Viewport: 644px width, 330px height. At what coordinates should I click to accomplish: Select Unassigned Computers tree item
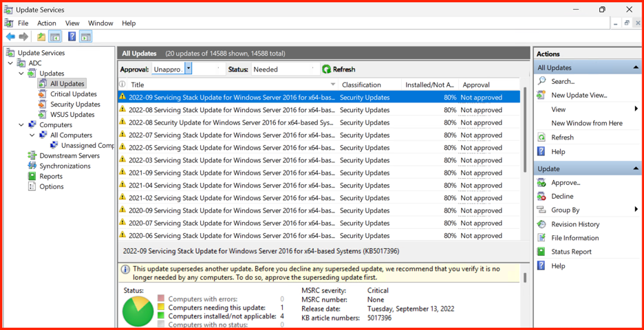(87, 145)
